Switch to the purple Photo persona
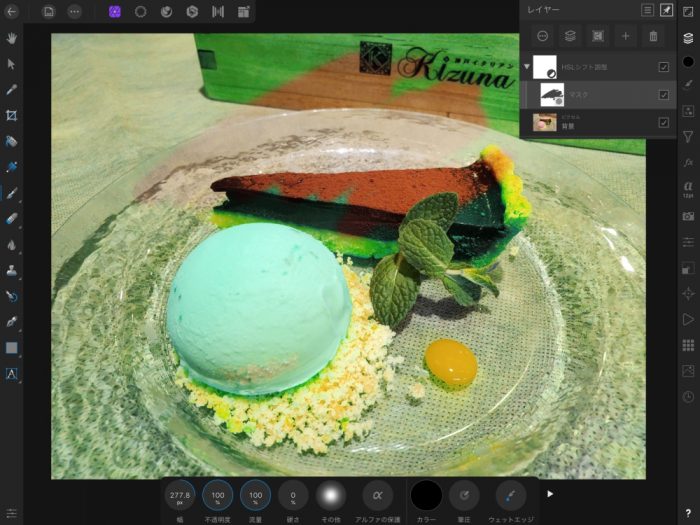Screen dimensions: 700x525 coord(115,12)
